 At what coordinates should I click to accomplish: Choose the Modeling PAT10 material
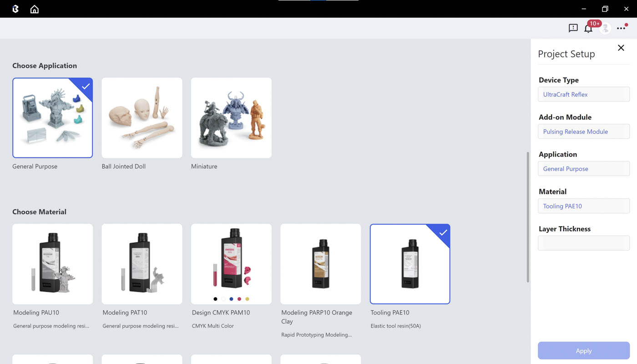tap(142, 264)
